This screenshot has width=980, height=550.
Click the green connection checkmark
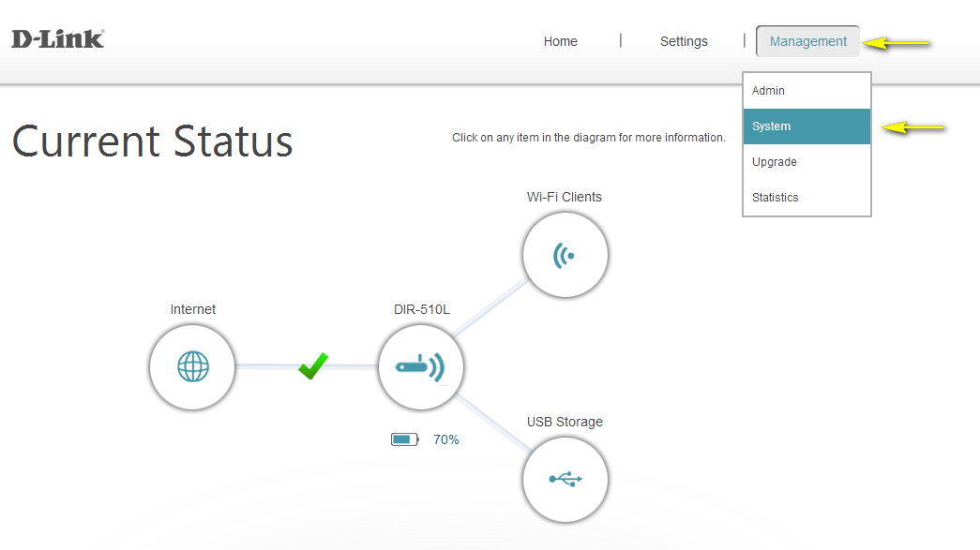tap(313, 365)
